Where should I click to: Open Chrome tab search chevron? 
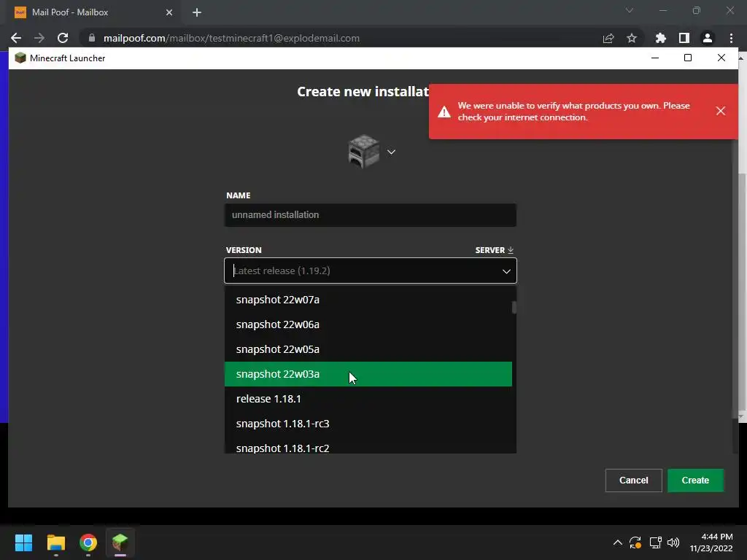click(630, 10)
